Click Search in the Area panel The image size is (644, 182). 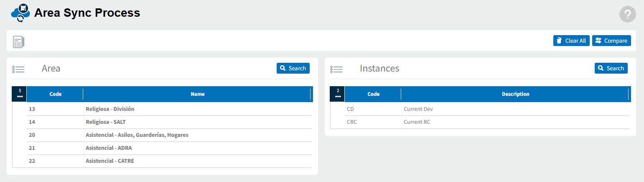point(293,68)
